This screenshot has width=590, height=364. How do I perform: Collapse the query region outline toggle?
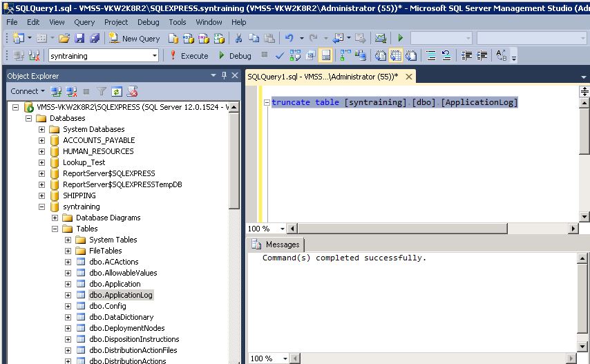(x=267, y=102)
